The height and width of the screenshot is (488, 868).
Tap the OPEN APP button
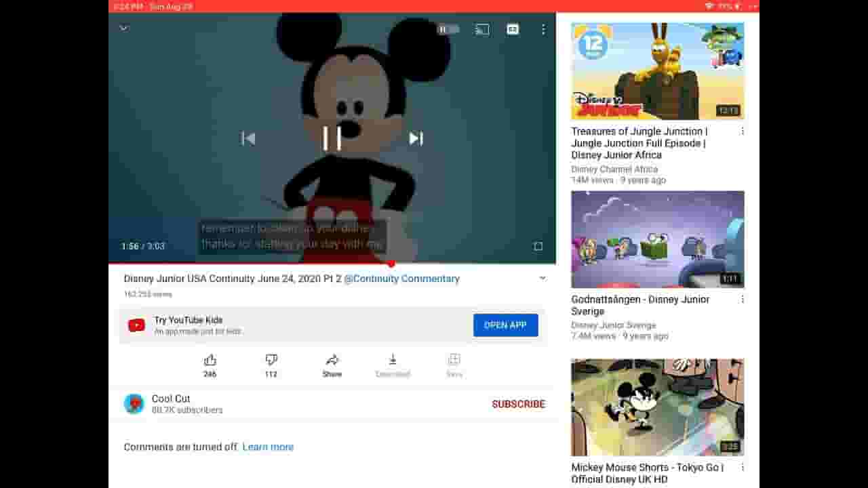(506, 325)
